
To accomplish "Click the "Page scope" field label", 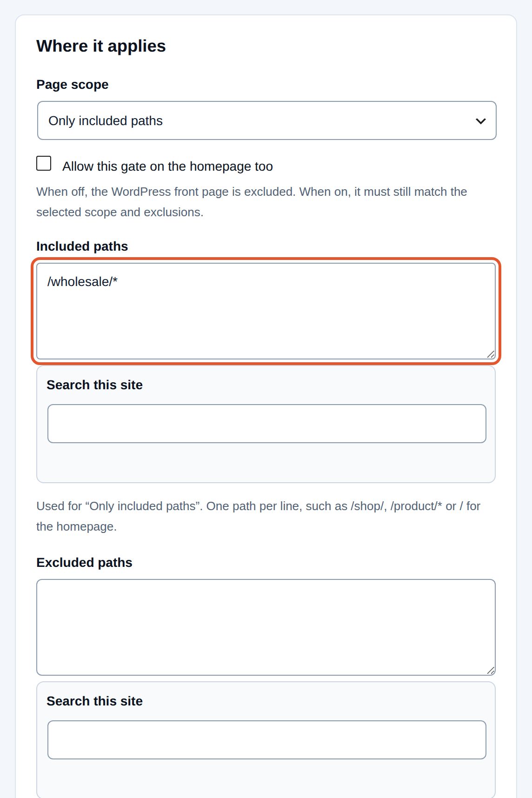I will coord(73,85).
